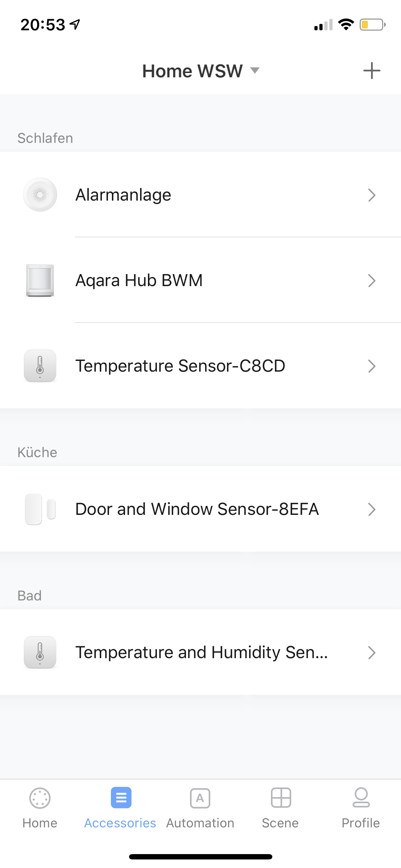The image size is (401, 868).
Task: Tap the Küche section header
Action: [37, 453]
